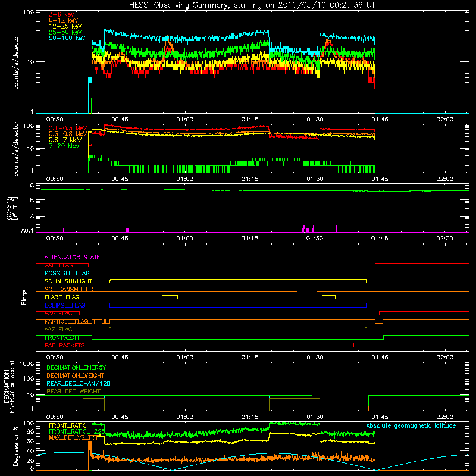This screenshot has width=476, height=476.
Task: Select the ECLIPSE_FLAG label
Action: click(65, 305)
